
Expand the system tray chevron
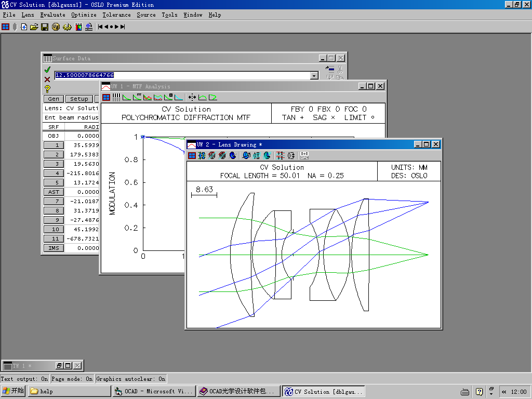coord(504,392)
